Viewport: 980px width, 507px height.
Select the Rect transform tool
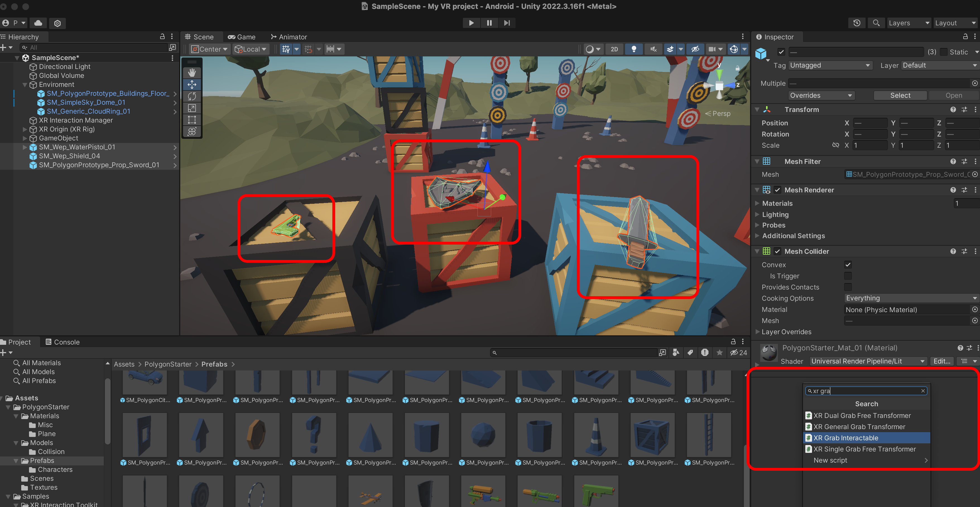pos(192,120)
